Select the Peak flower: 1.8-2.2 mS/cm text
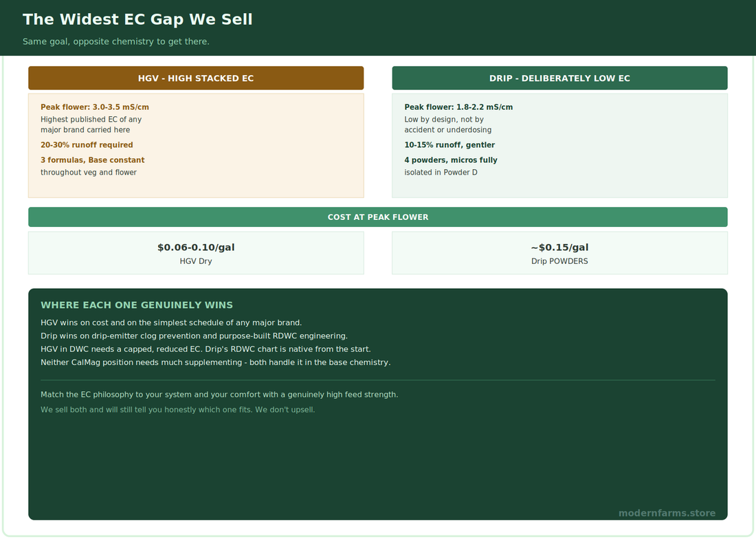The width and height of the screenshot is (756, 539). [458, 107]
